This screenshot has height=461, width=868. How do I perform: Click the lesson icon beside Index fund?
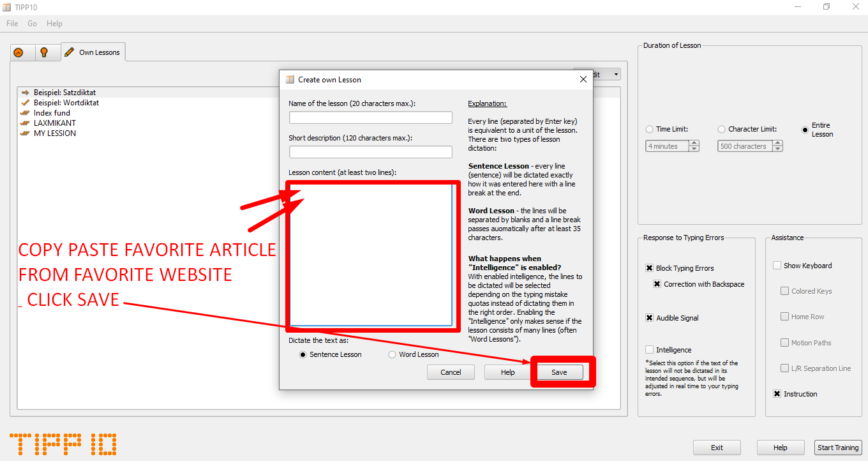[x=26, y=113]
